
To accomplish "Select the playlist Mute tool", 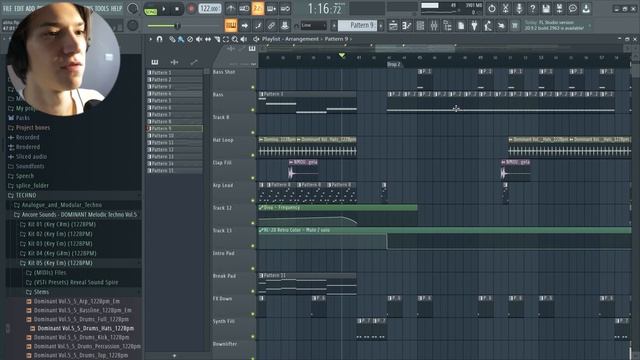I will pos(199,39).
